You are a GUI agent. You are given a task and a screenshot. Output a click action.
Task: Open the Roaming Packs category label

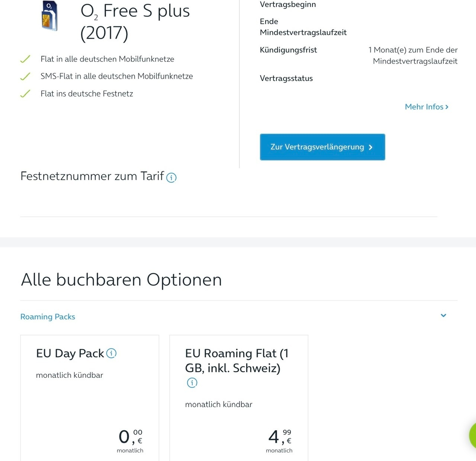48,317
